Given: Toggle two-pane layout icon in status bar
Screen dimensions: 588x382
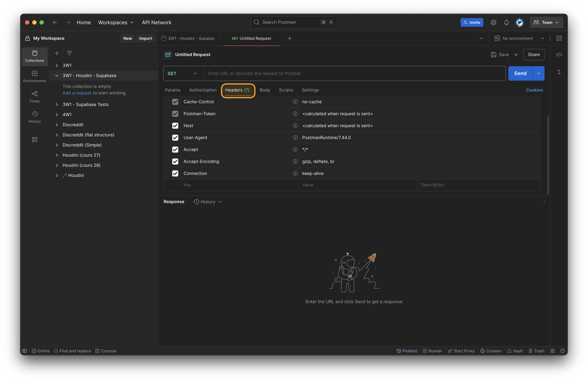Looking at the screenshot, I should tap(553, 351).
